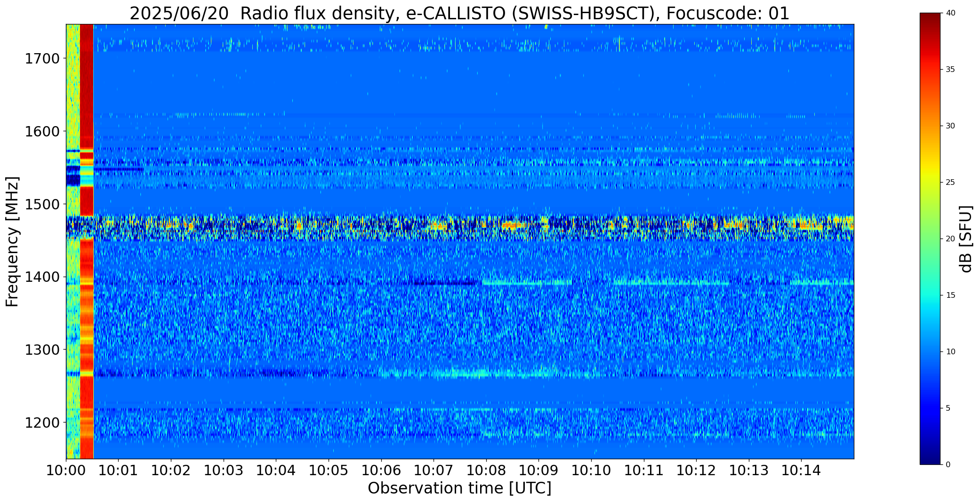This screenshot has height=502, width=980.
Task: Click the colorbar tick value 0
Action: tap(948, 465)
